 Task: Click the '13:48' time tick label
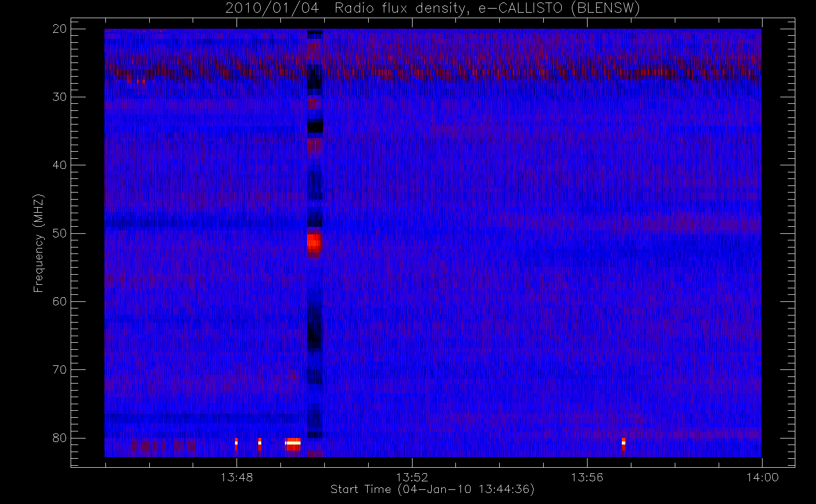coord(237,477)
